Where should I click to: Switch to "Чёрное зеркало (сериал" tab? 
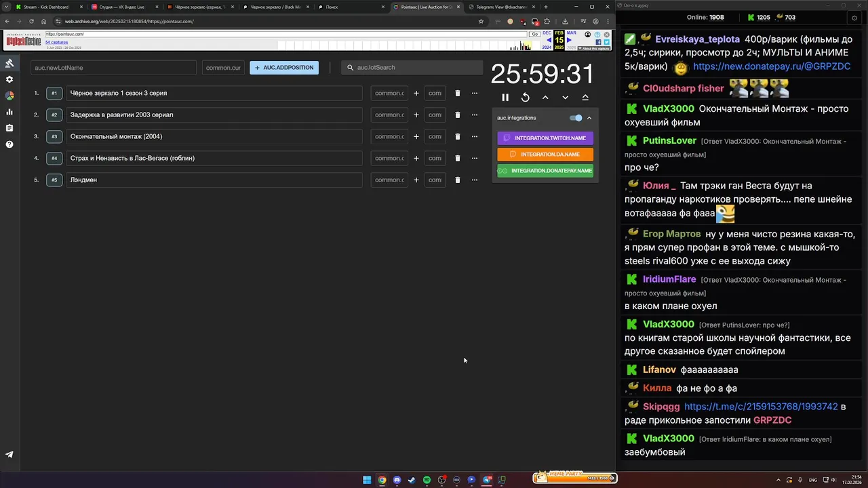coord(199,7)
